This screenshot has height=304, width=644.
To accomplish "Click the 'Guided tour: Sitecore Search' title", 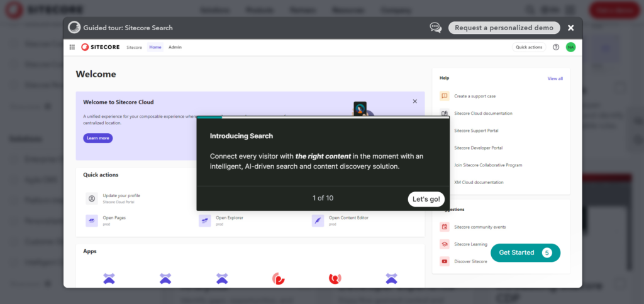I will coord(128,28).
